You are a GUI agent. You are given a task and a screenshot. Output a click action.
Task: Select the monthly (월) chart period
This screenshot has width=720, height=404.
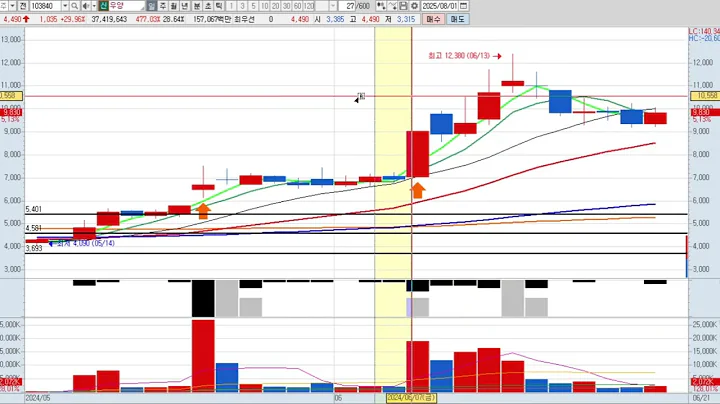pos(174,6)
